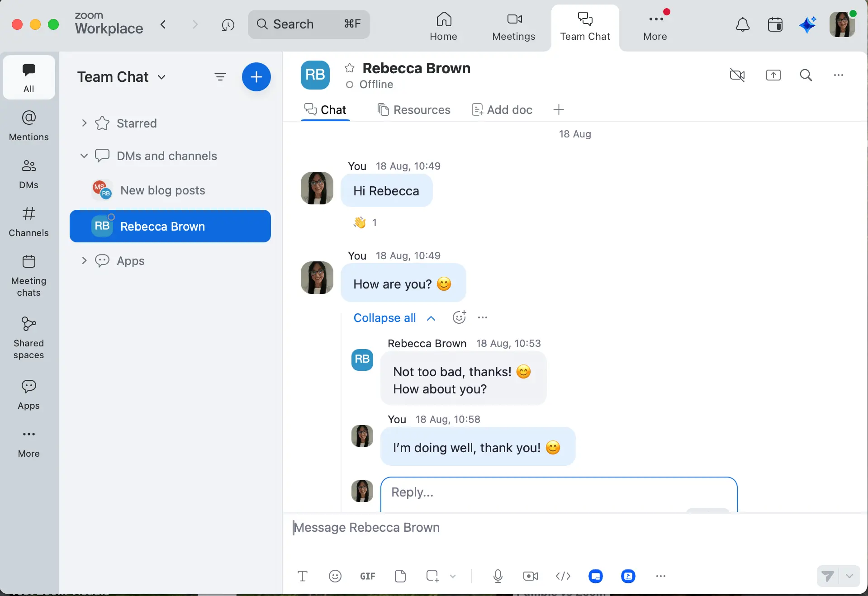Collapse the DMs and channels section
The width and height of the screenshot is (868, 596).
84,156
